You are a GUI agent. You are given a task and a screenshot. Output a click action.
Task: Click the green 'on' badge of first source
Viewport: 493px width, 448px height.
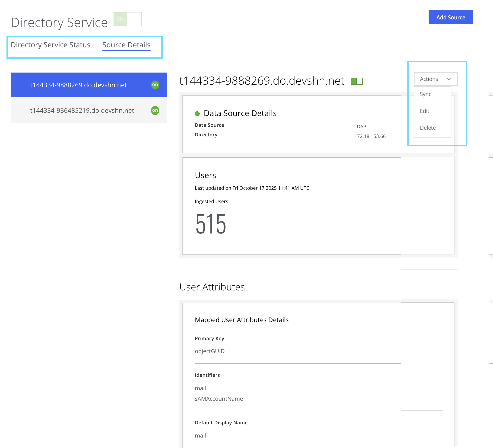pos(155,85)
